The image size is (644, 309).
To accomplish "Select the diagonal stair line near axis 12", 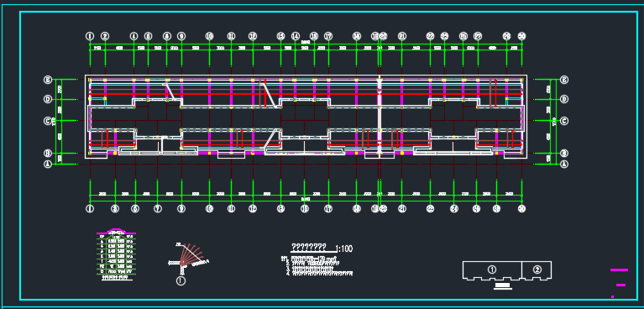I will pos(269,96).
